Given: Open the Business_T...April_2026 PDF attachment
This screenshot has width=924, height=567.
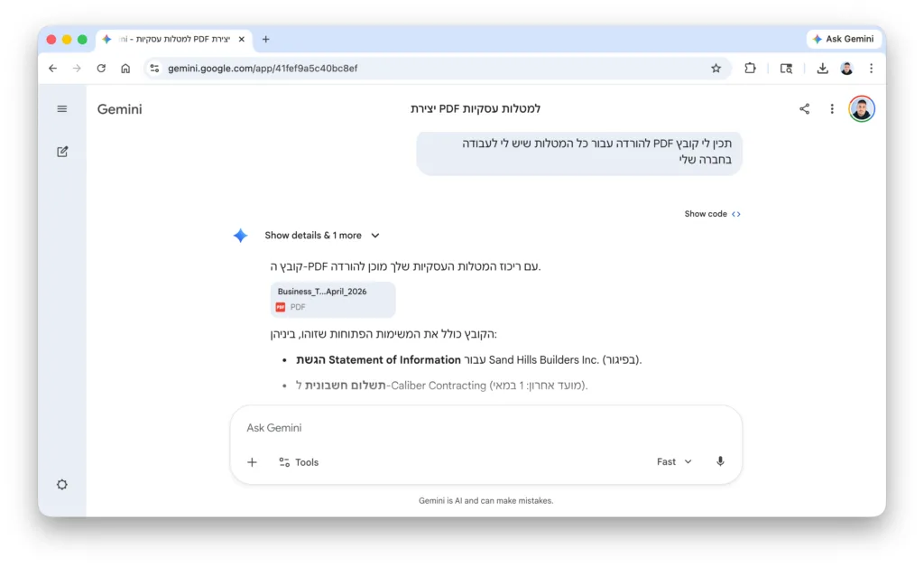Looking at the screenshot, I should pyautogui.click(x=333, y=300).
